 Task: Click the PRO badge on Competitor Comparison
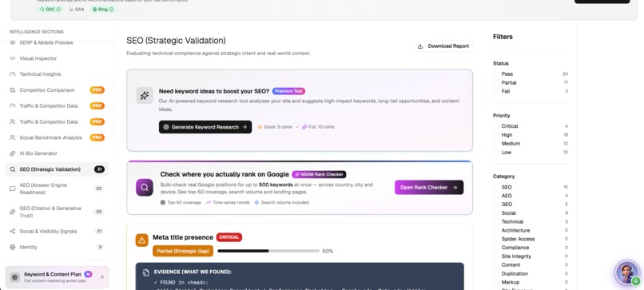(x=97, y=90)
